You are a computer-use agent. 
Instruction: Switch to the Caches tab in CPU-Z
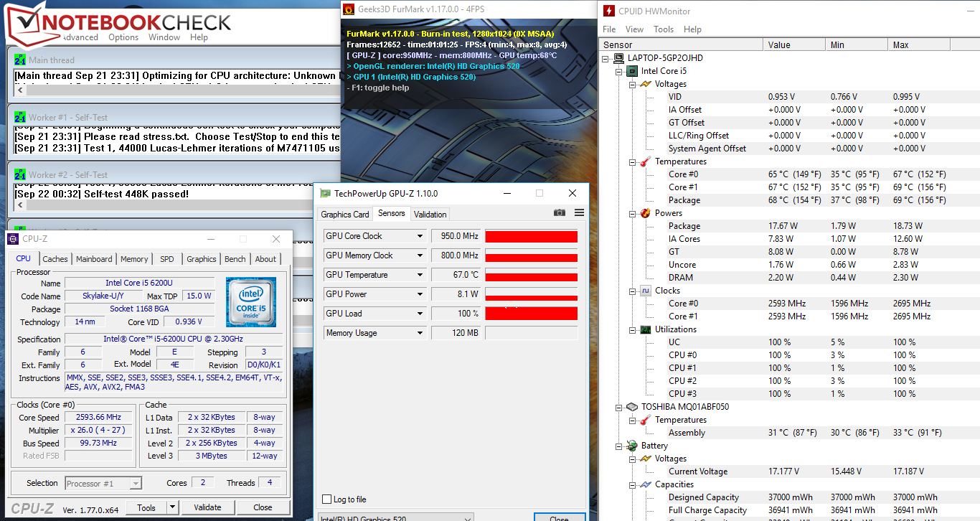(x=55, y=259)
